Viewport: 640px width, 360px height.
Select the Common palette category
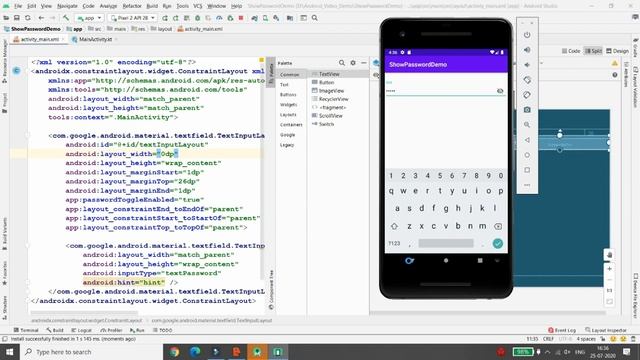(290, 75)
